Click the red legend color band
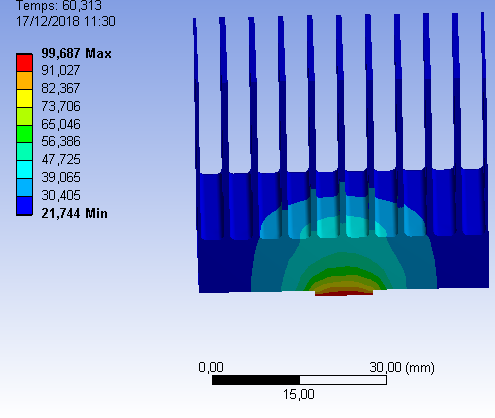495x418 pixels. (24, 63)
